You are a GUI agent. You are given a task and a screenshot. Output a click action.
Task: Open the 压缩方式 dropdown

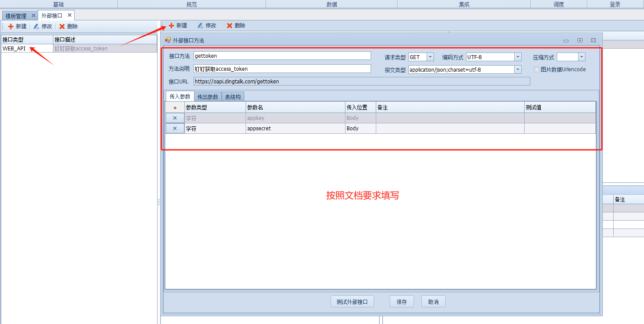coord(582,57)
